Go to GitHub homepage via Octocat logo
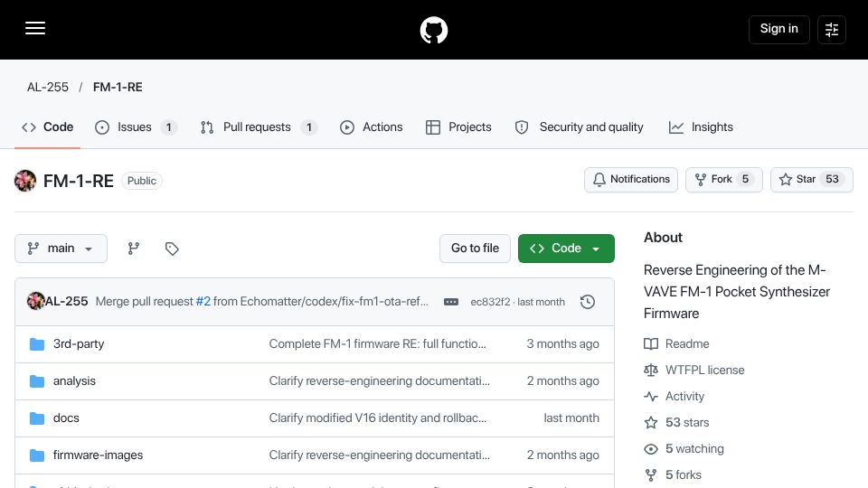 [433, 30]
